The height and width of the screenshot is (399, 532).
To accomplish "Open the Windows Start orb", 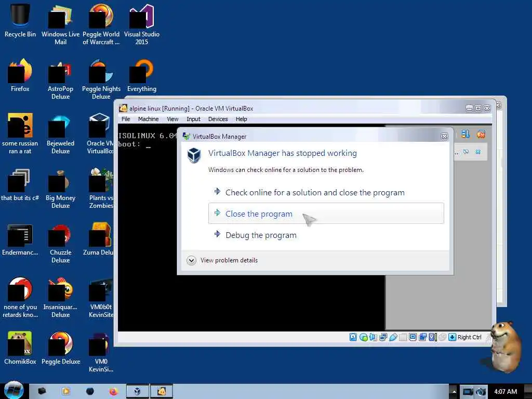I will point(14,390).
